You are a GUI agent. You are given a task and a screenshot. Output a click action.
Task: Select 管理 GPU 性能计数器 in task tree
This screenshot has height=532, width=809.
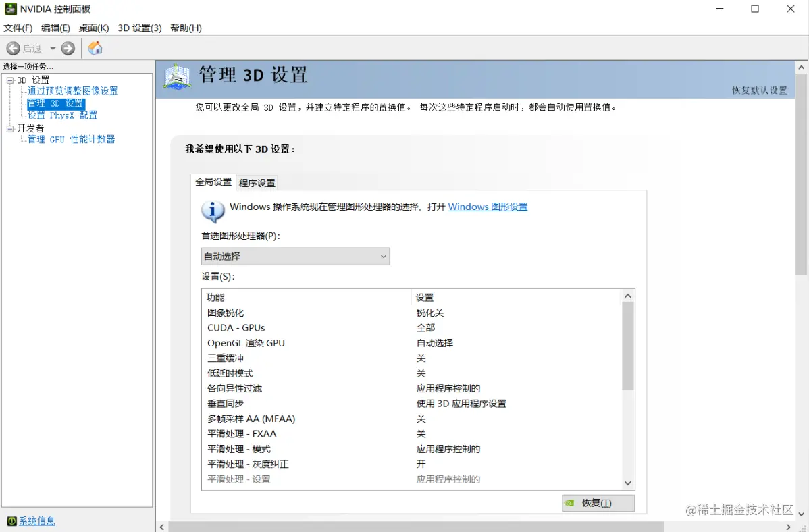(x=71, y=139)
